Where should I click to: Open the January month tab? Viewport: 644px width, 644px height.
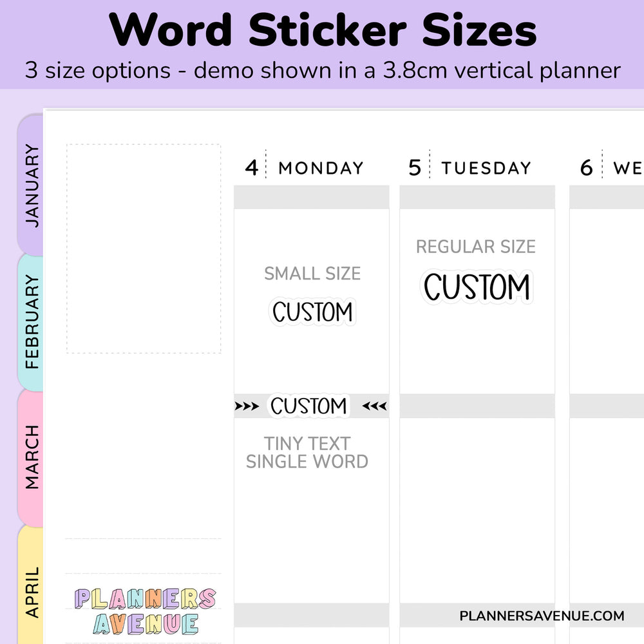click(x=31, y=185)
